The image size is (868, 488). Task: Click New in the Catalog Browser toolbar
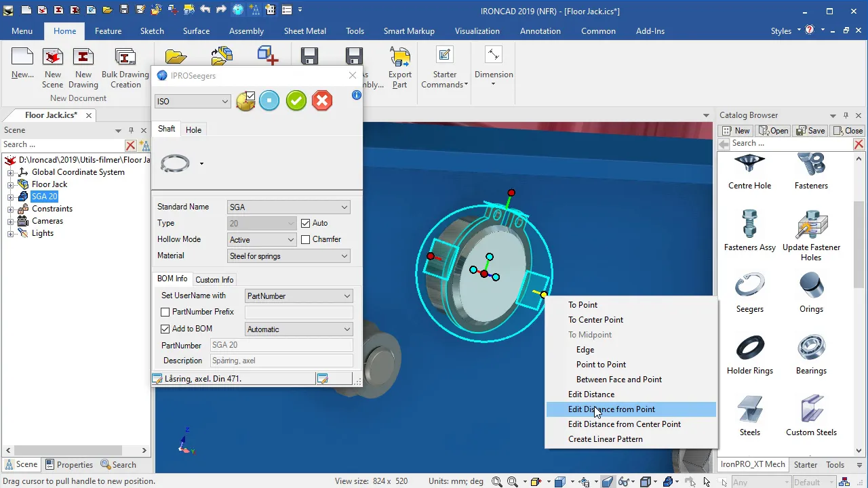(x=736, y=131)
